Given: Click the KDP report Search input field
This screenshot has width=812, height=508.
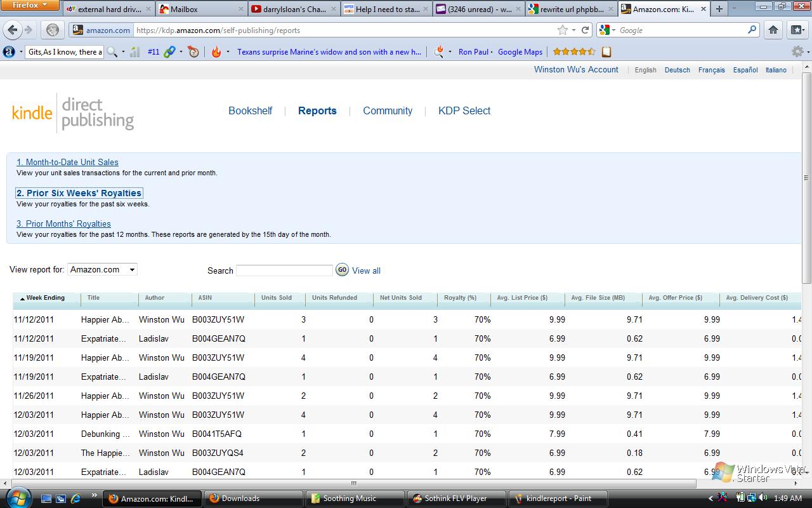Looking at the screenshot, I should [284, 271].
